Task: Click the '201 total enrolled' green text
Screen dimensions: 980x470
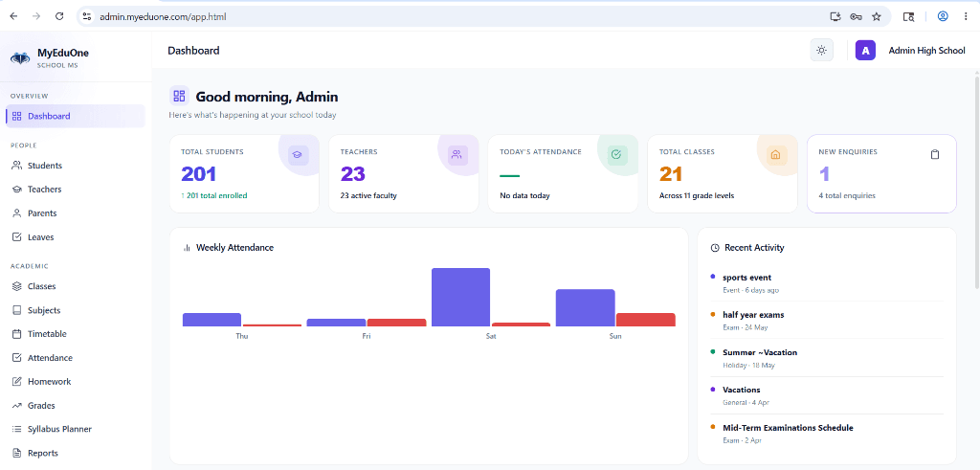Action: [x=216, y=195]
